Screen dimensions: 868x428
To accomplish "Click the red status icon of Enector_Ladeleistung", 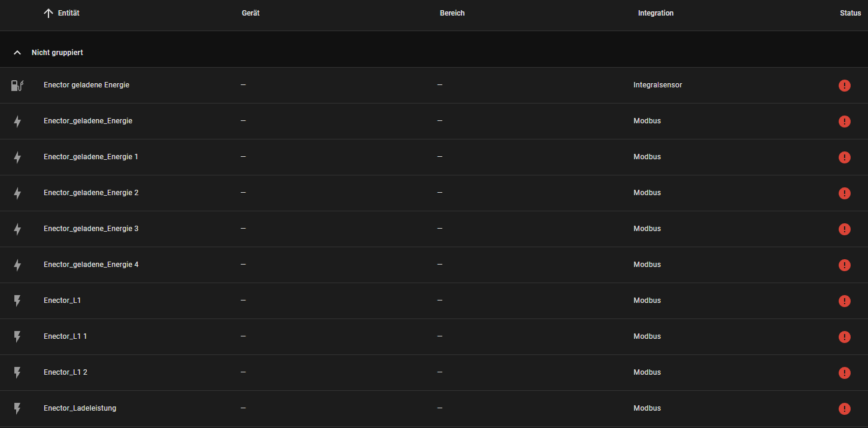I will (844, 409).
